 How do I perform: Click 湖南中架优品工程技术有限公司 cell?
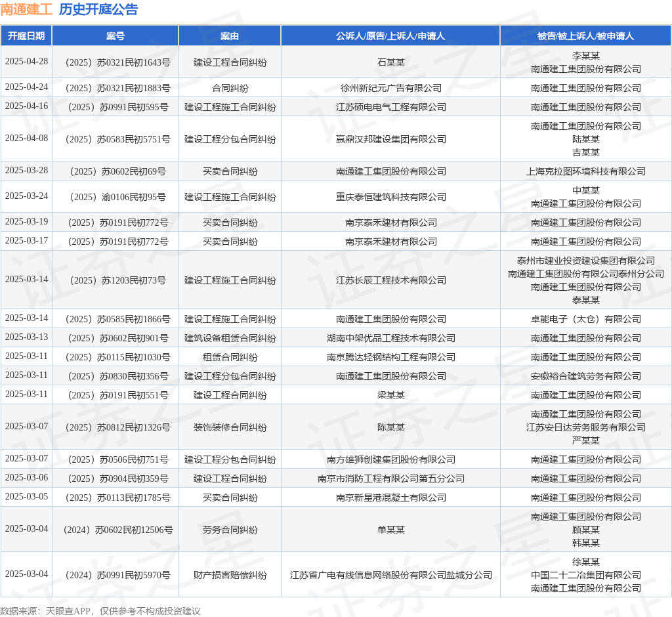pos(391,338)
